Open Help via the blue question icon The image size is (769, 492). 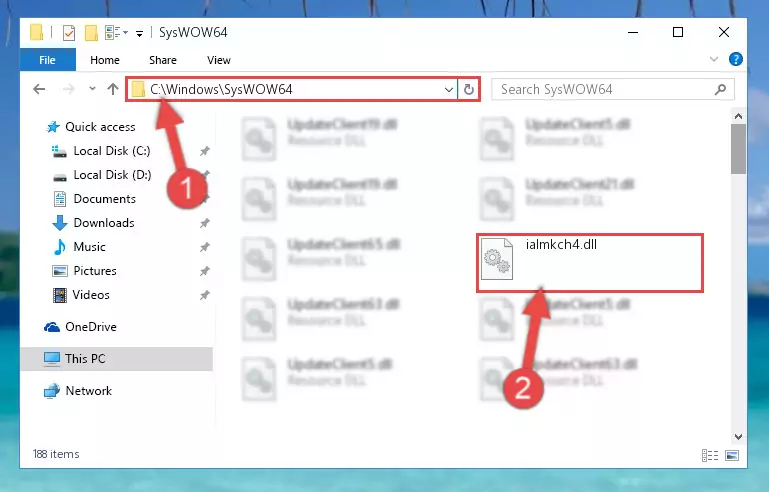tap(735, 59)
